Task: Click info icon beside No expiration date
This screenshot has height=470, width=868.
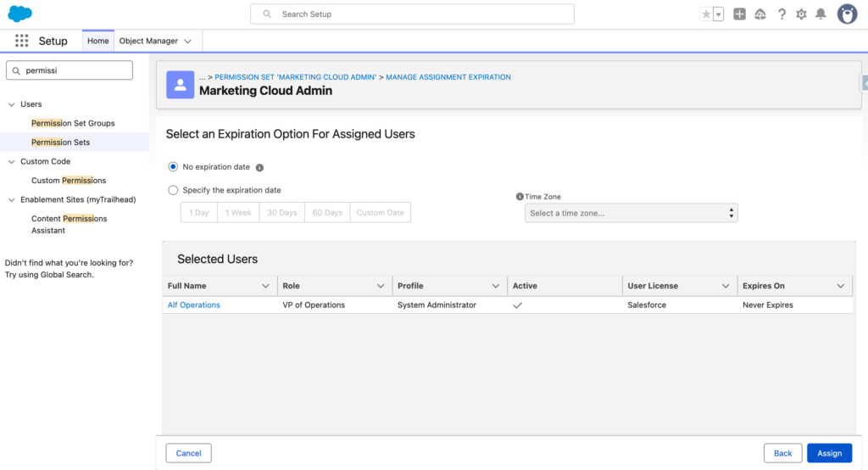Action: point(260,168)
